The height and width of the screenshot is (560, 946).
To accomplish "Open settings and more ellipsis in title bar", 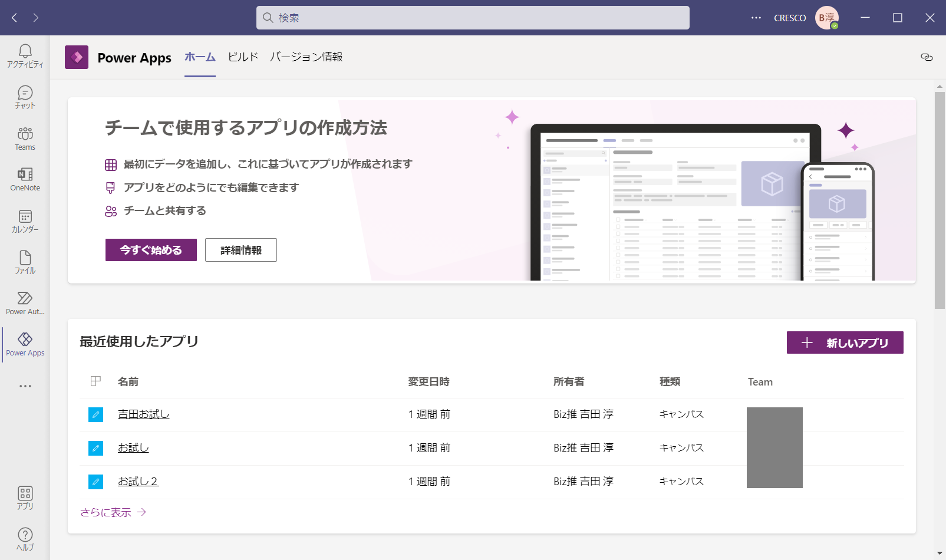I will click(756, 18).
